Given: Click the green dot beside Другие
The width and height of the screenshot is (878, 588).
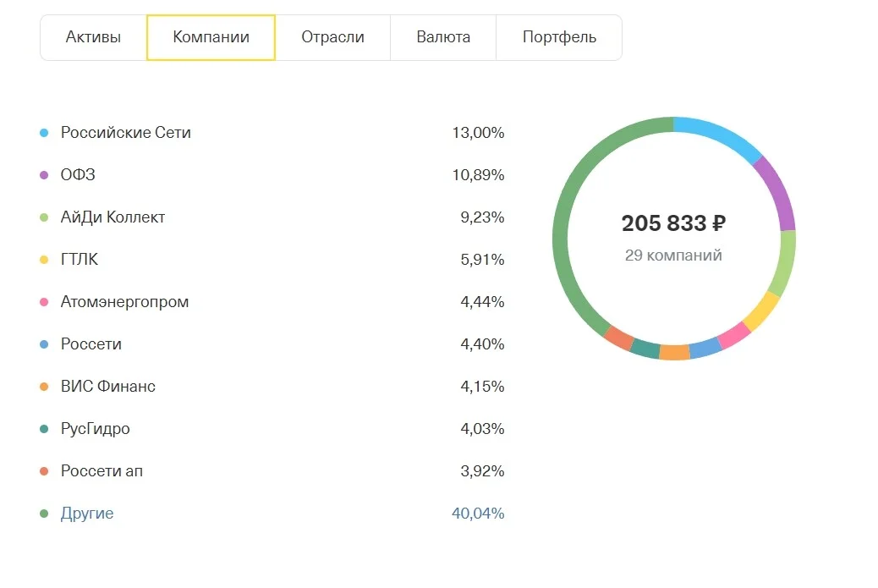Looking at the screenshot, I should 44,513.
